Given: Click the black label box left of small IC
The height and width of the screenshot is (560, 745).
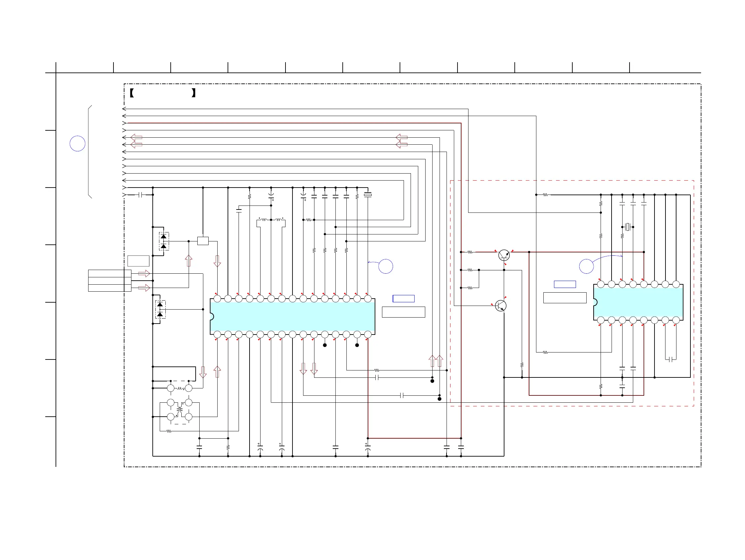Looking at the screenshot, I should point(565,298).
